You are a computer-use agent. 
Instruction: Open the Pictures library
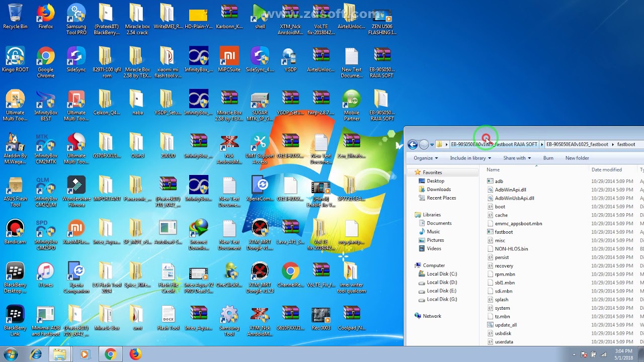coord(435,240)
